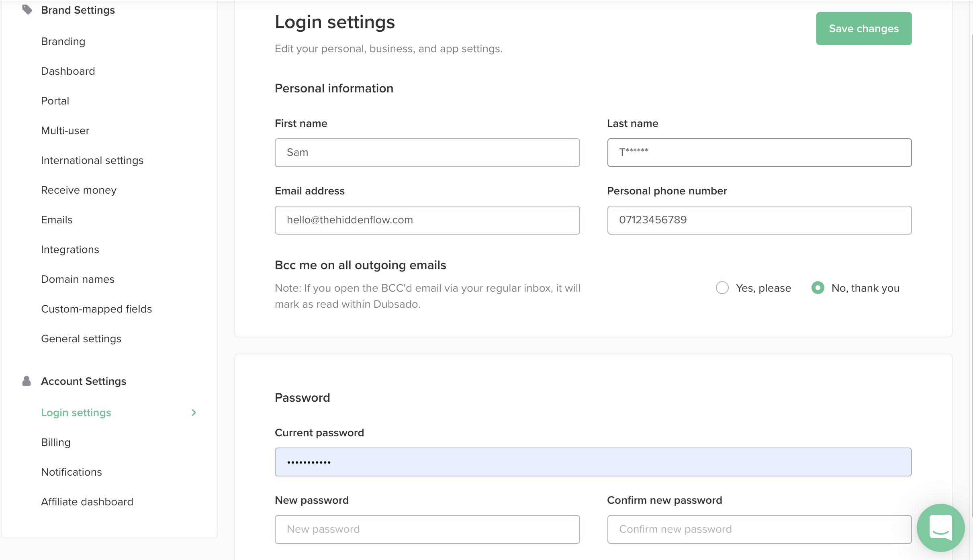
Task: Click the Current password input field
Action: coord(593,462)
